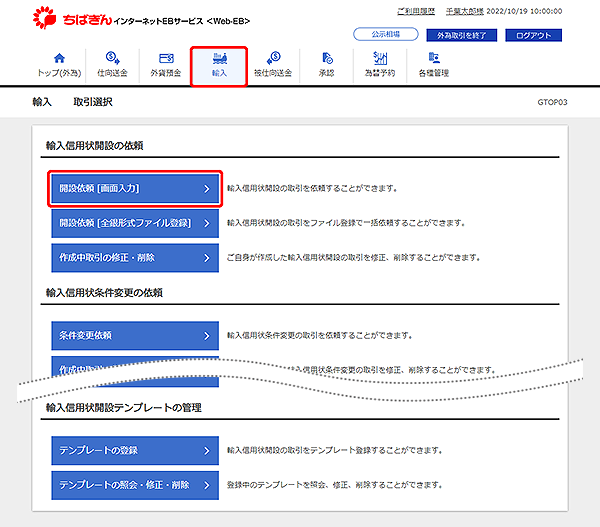Click the 仕向送金 coin icon

point(112,58)
